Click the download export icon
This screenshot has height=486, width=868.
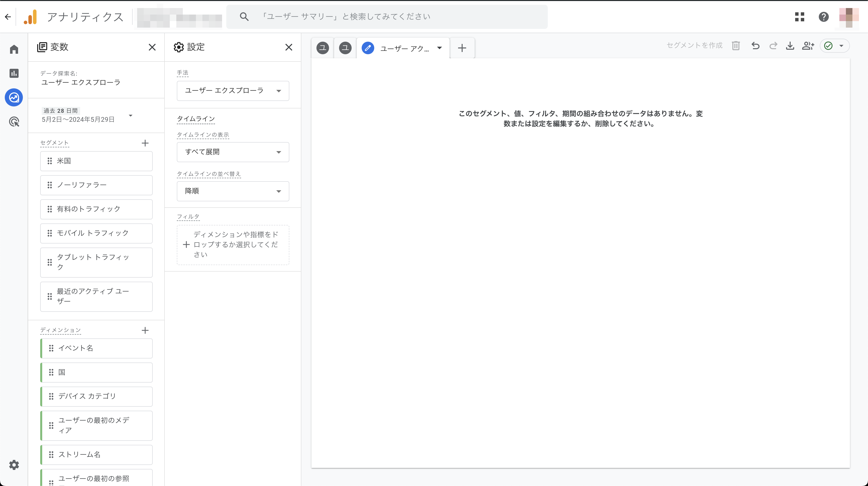point(790,45)
